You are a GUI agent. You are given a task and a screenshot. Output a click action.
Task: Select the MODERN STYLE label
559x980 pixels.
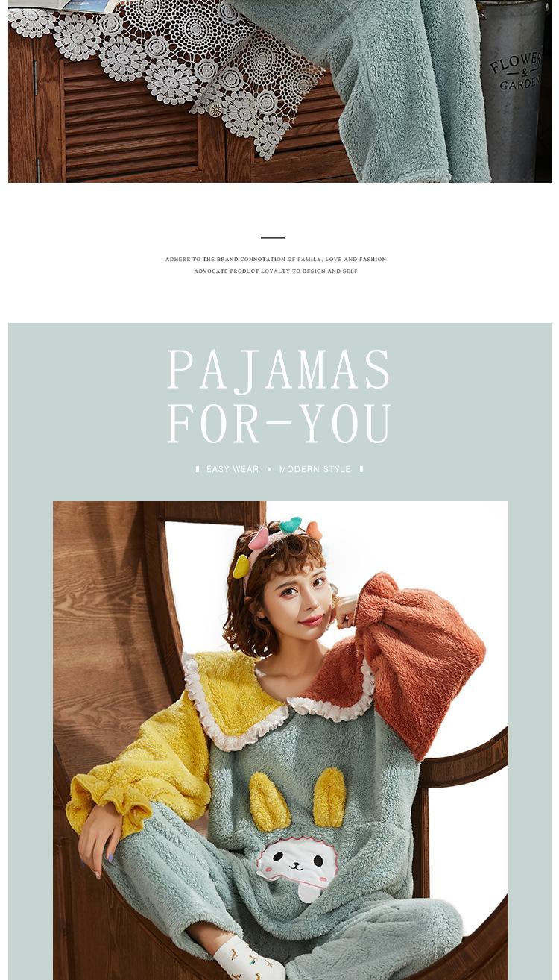315,469
